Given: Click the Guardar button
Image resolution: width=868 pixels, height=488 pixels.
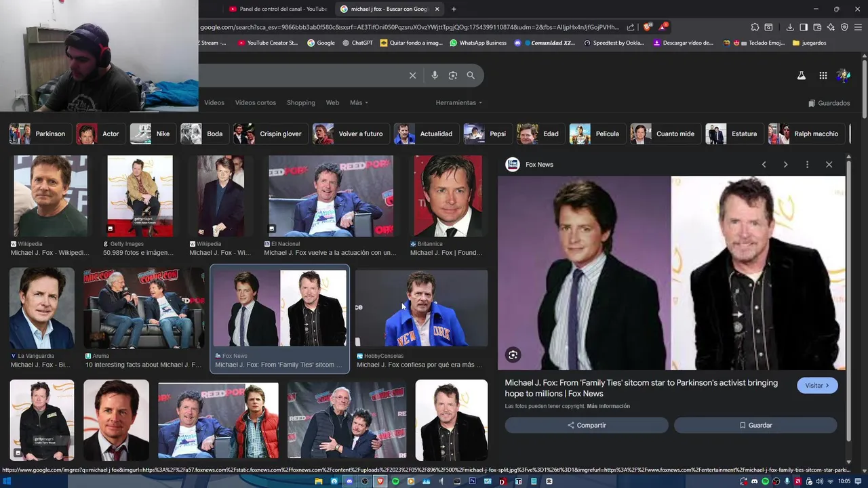Looking at the screenshot, I should pos(755,425).
